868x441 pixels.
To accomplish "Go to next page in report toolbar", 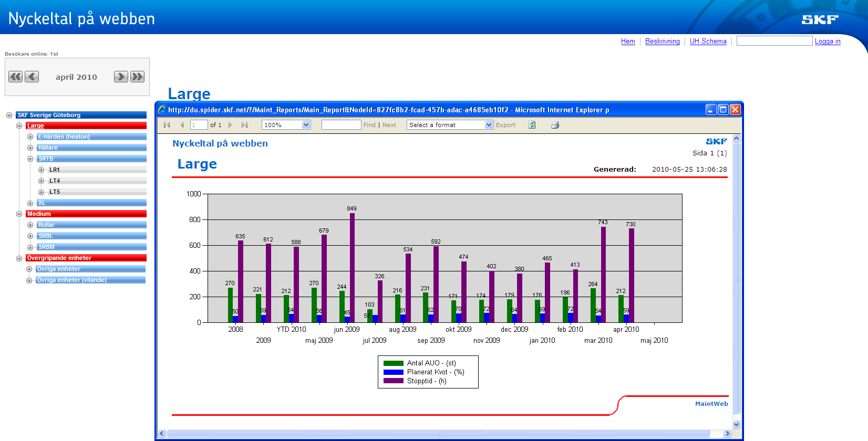I will coord(230,125).
